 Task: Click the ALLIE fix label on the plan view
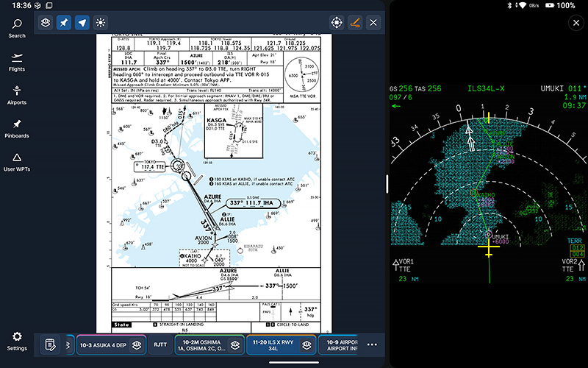tap(228, 221)
